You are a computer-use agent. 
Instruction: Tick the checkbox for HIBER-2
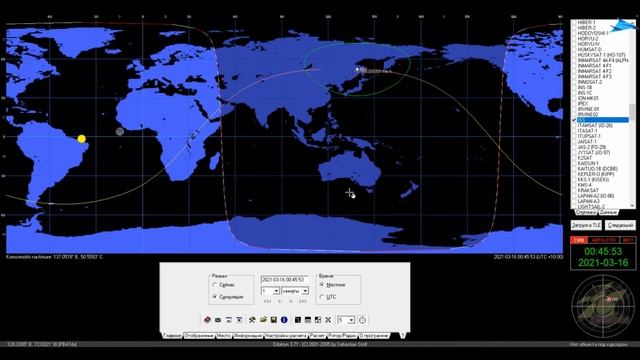coord(574,27)
